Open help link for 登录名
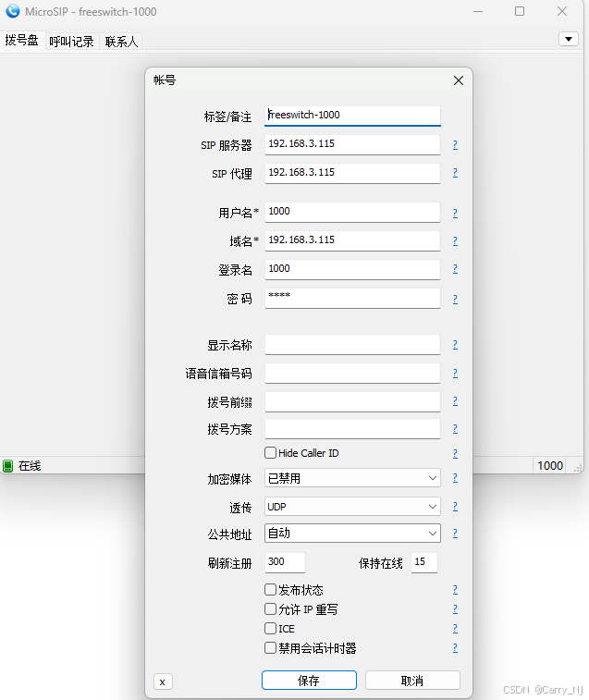 [455, 269]
